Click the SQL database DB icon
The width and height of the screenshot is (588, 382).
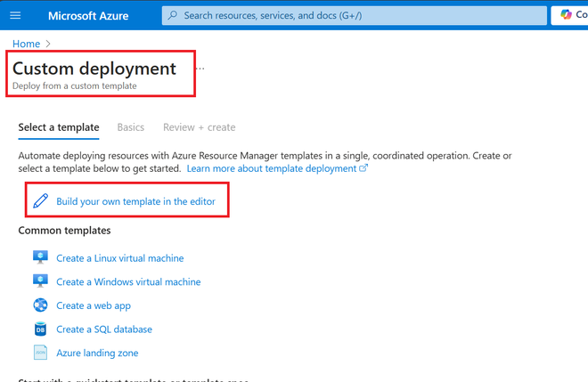click(40, 329)
